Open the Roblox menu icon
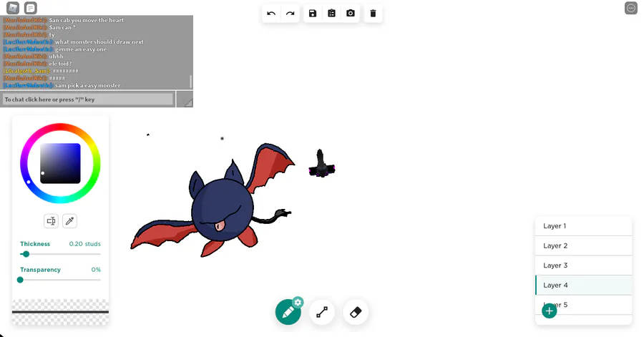Viewport: 644px width, 337px height. tap(13, 7)
